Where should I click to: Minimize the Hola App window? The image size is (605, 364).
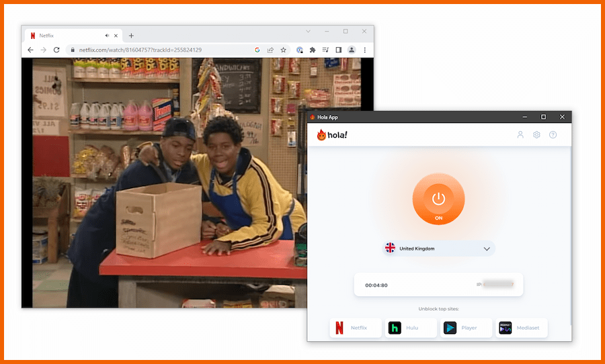525,117
